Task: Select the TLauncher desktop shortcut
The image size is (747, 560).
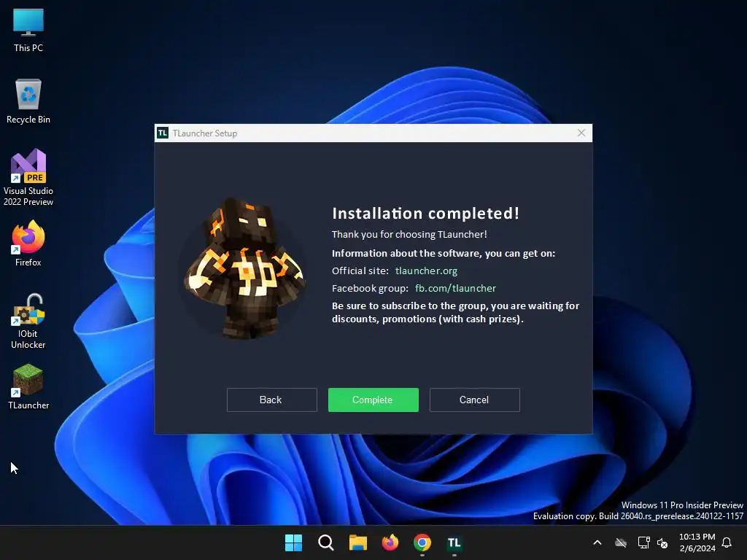Action: click(x=28, y=386)
